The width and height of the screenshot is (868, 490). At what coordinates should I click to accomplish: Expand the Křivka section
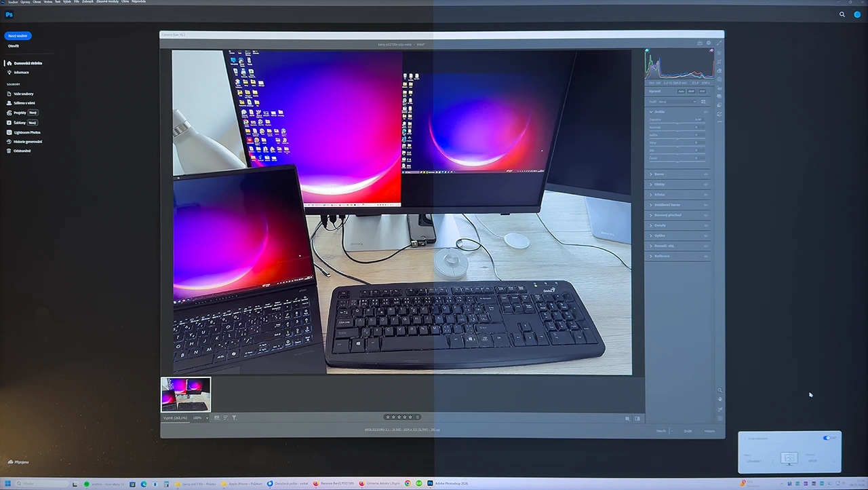coord(659,195)
